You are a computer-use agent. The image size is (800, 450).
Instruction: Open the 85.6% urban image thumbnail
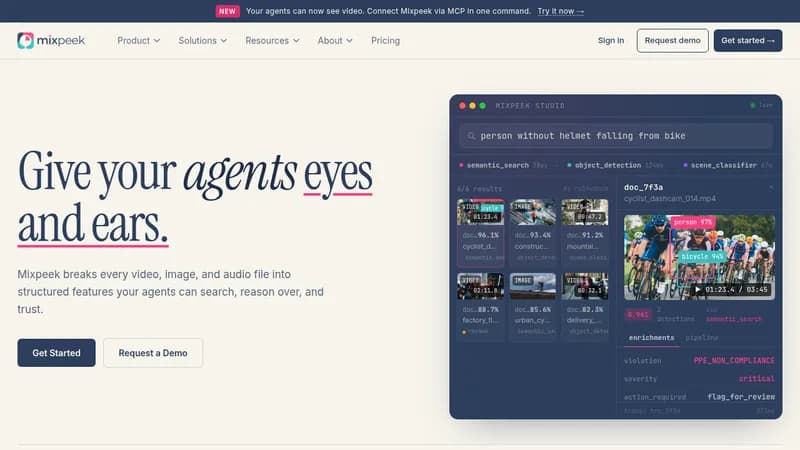(x=533, y=286)
